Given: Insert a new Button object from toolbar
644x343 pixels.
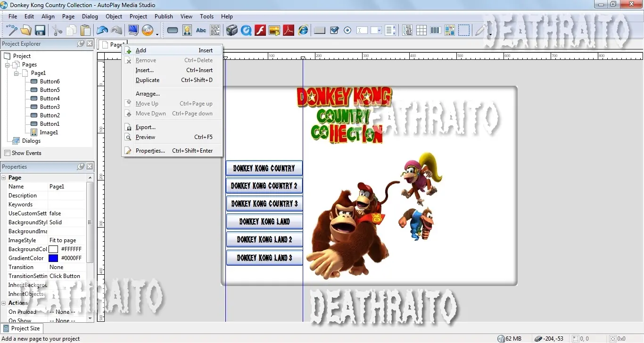Looking at the screenshot, I should tap(173, 31).
